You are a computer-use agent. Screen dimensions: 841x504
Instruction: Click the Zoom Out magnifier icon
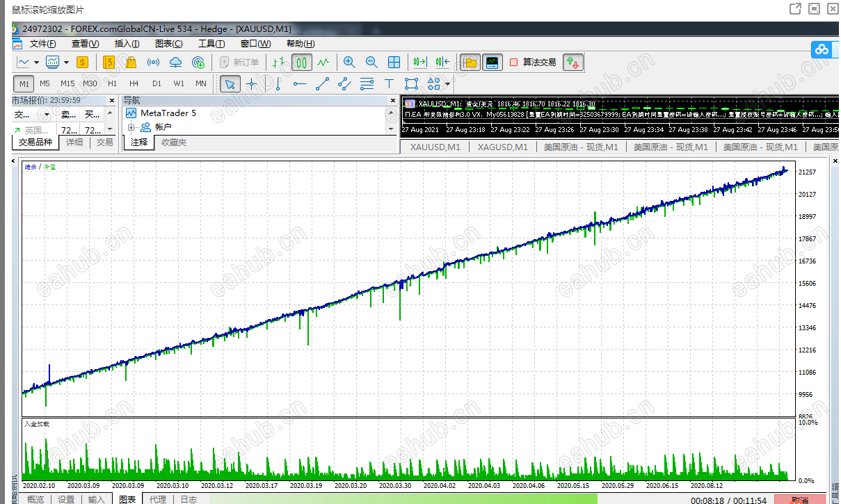pyautogui.click(x=371, y=62)
